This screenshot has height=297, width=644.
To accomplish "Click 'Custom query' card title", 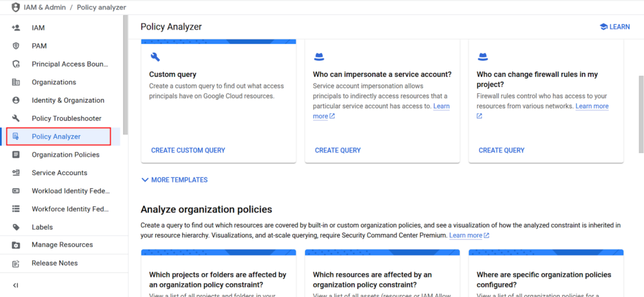I will tap(172, 74).
